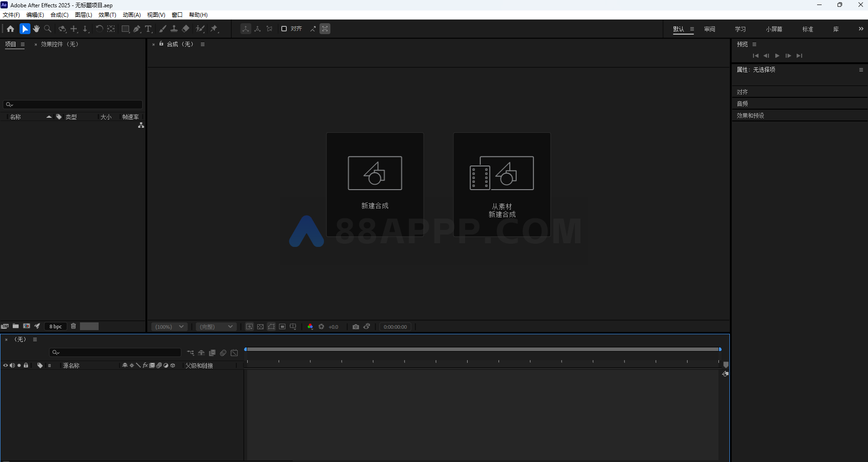Toggle transparency grid in viewer
868x462 pixels.
pos(260,326)
